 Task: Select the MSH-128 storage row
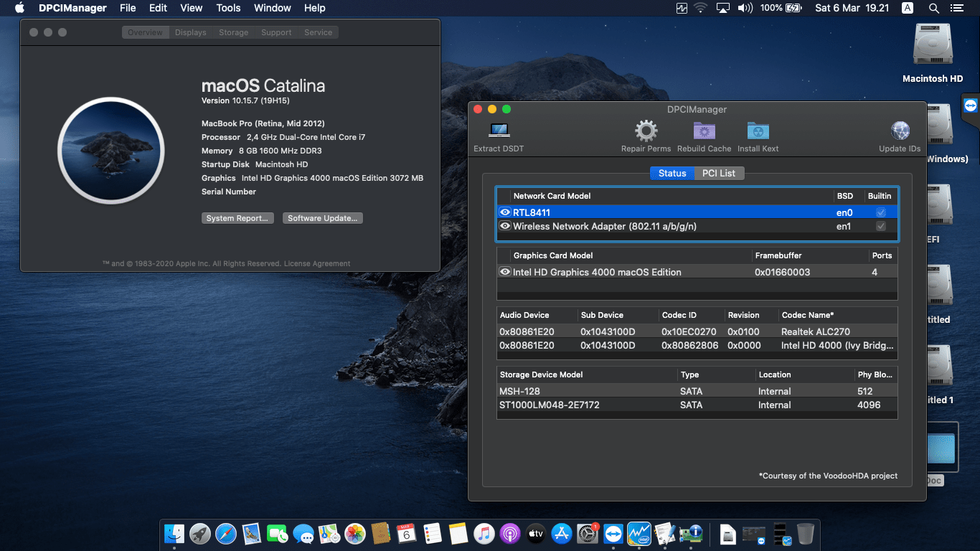coord(697,391)
